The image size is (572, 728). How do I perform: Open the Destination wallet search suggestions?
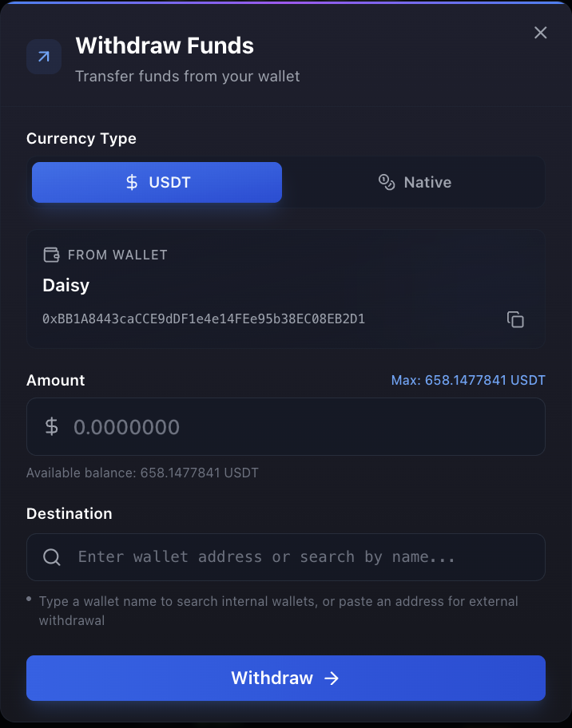(x=285, y=556)
